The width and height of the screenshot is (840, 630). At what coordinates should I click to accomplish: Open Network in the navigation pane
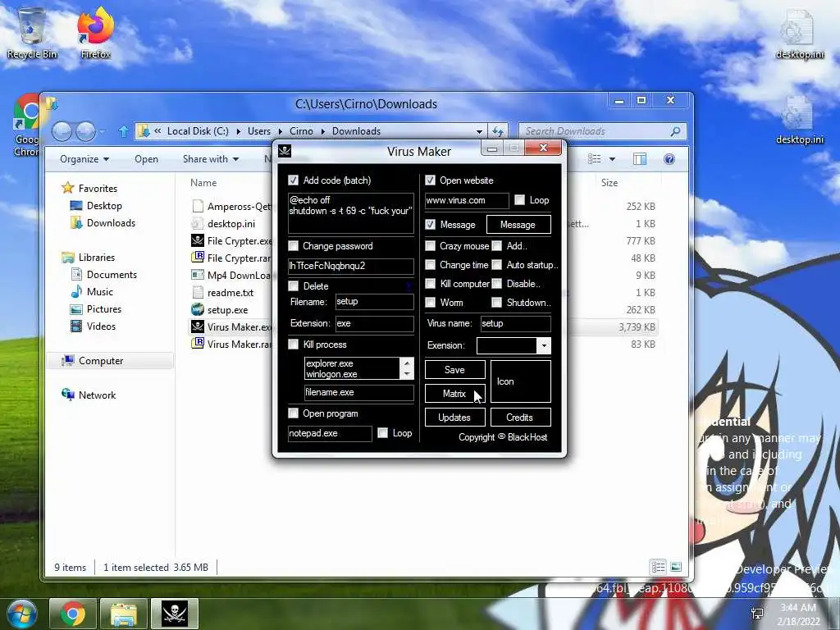(x=97, y=395)
